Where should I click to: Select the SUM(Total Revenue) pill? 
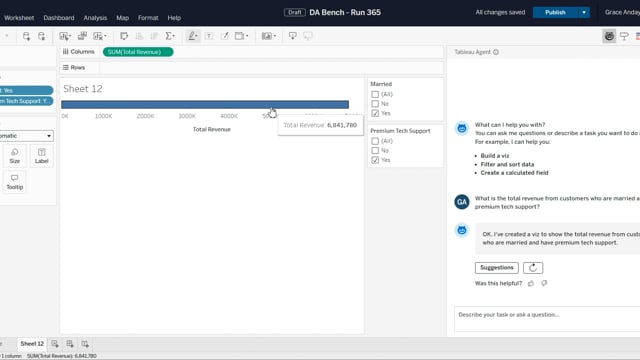138,52
